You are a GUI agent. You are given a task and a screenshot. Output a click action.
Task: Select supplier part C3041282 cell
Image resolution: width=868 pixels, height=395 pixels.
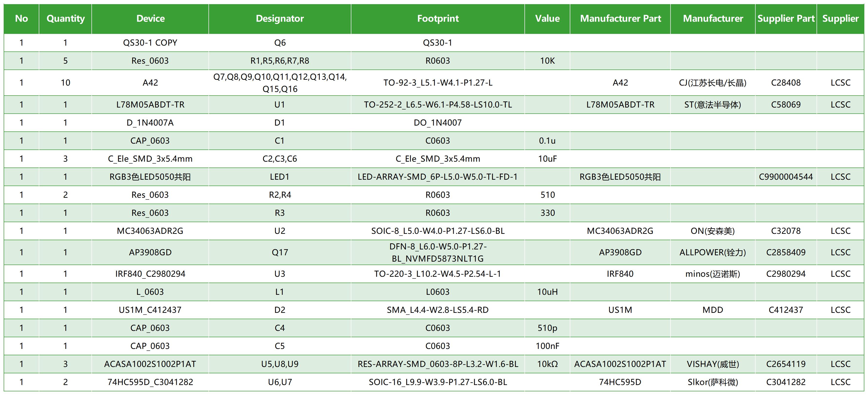(786, 382)
